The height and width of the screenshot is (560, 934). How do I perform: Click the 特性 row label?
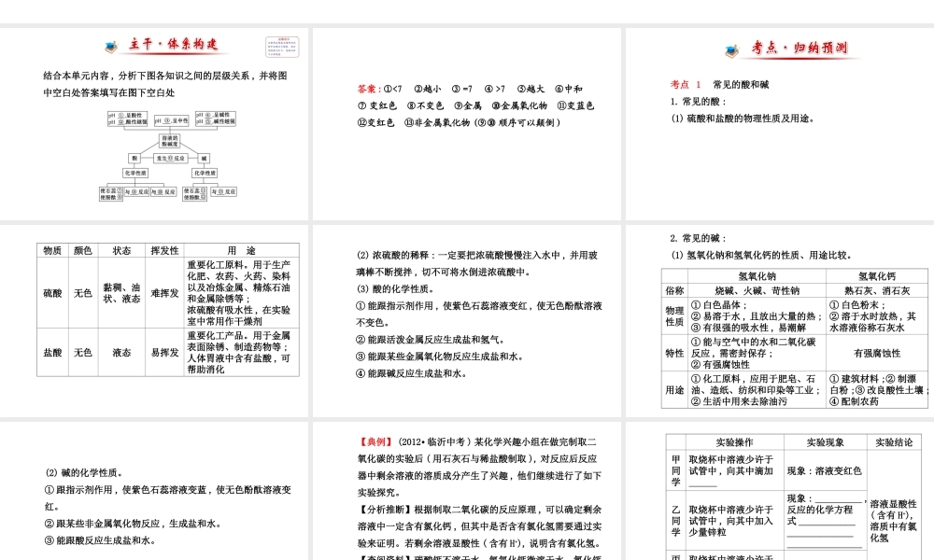click(x=674, y=353)
